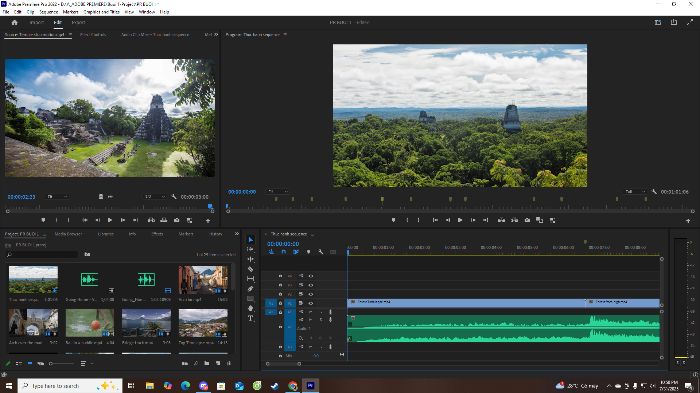
Task: Toggle Linked Selection in the timeline header
Action: [296, 252]
